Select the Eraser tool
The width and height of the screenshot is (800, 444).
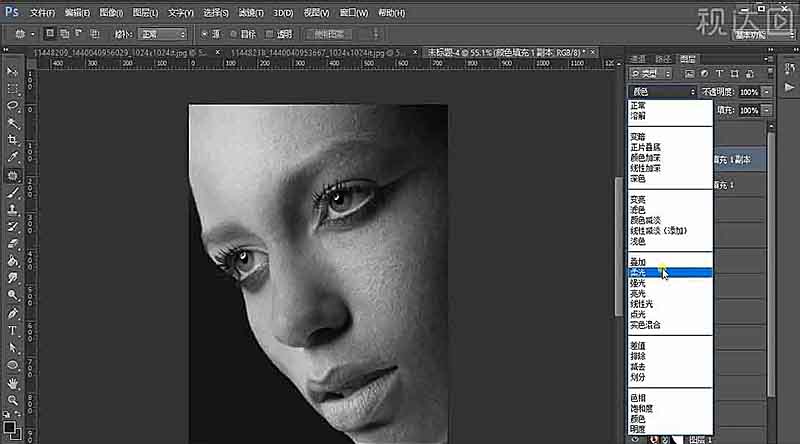coord(12,244)
